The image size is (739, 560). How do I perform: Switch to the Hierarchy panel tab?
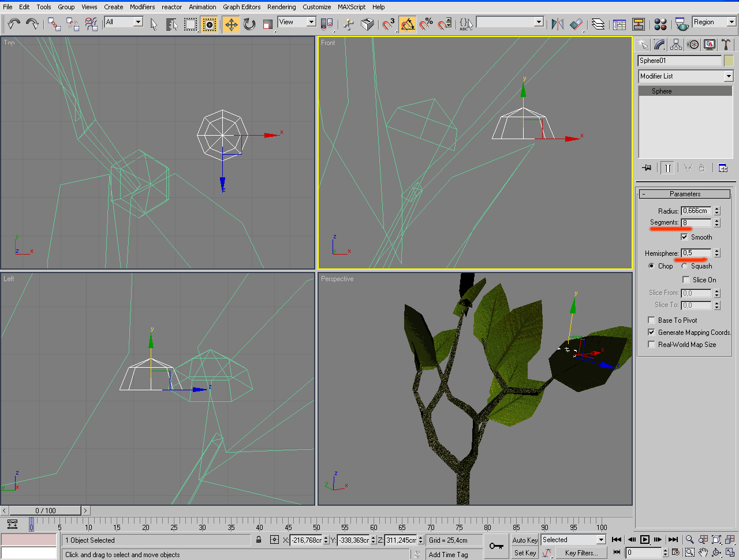[676, 45]
